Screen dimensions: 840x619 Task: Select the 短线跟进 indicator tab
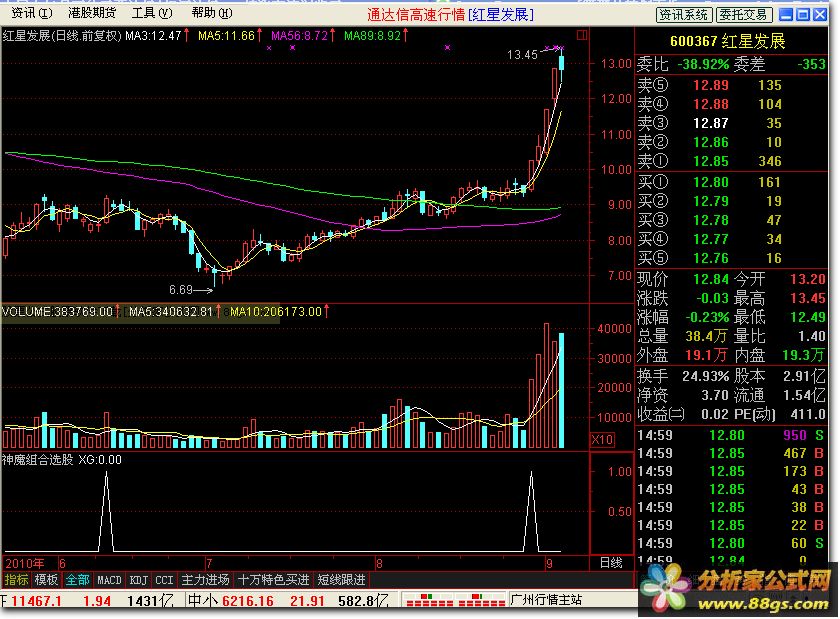click(x=341, y=580)
